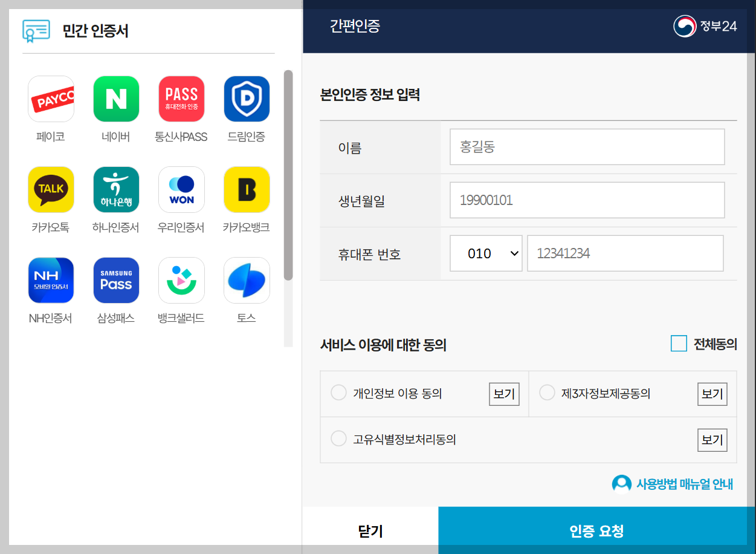
Task: Click the certificate list scrollbar
Action: click(288, 175)
